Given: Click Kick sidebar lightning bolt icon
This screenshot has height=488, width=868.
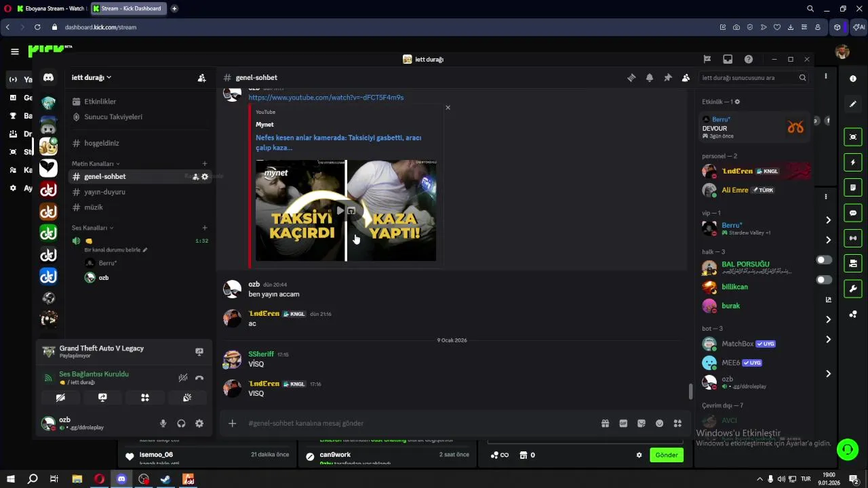Looking at the screenshot, I should (853, 163).
